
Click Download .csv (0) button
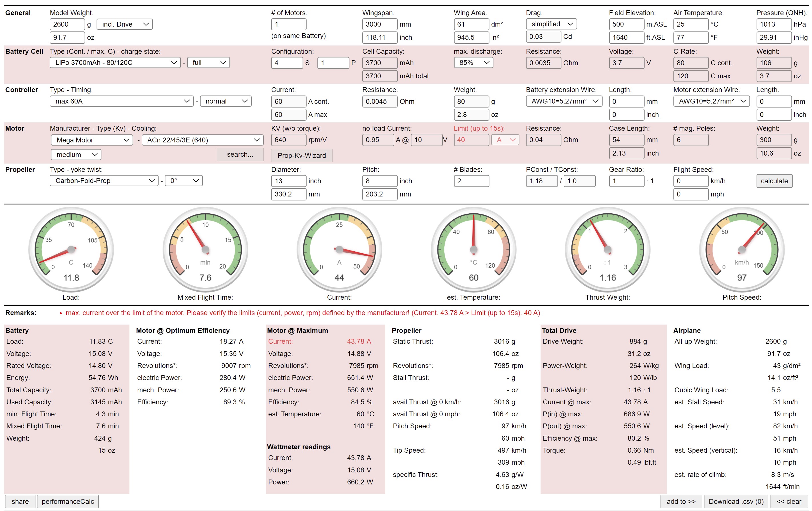[736, 502]
